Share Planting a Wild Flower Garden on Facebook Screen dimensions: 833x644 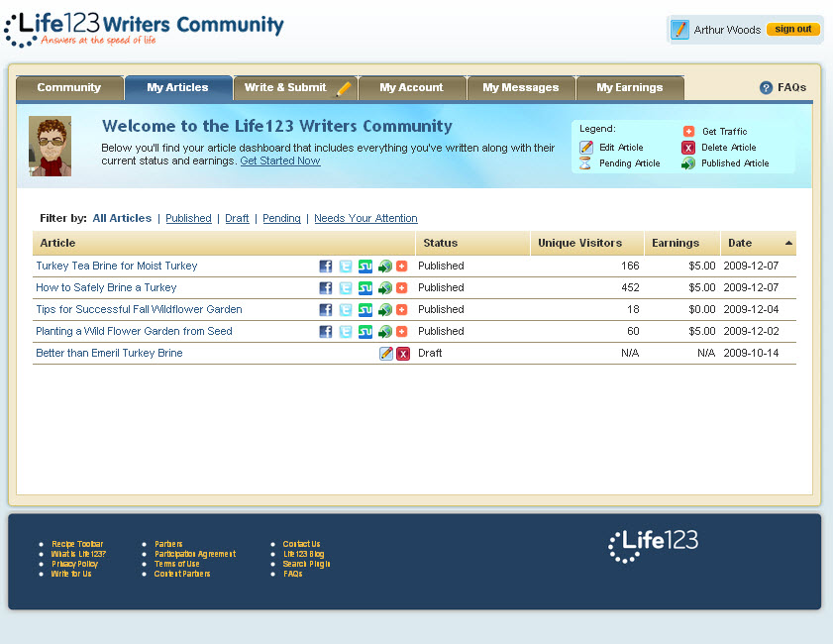click(326, 332)
